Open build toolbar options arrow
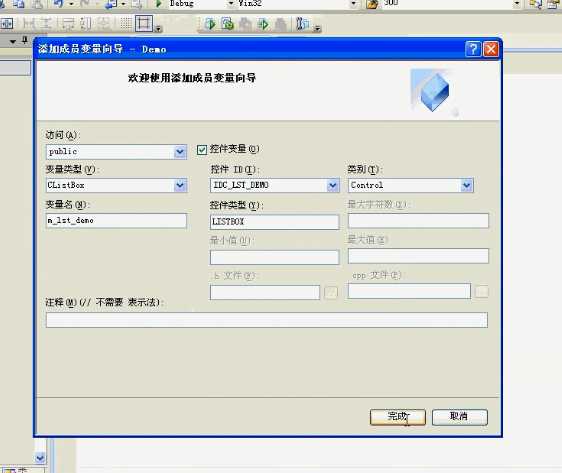562x473 pixels. (x=317, y=29)
